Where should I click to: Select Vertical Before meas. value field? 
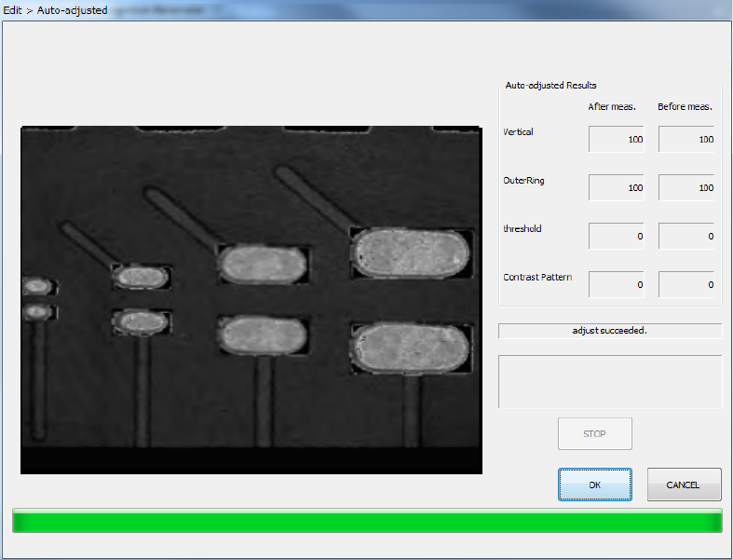pyautogui.click(x=686, y=139)
